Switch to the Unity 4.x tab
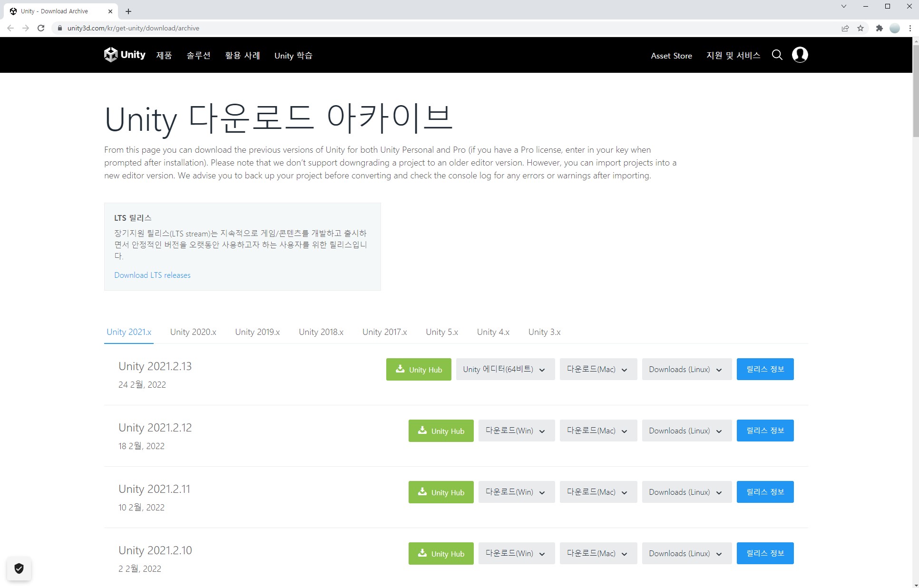Viewport: 919px width, 588px height. tap(493, 332)
